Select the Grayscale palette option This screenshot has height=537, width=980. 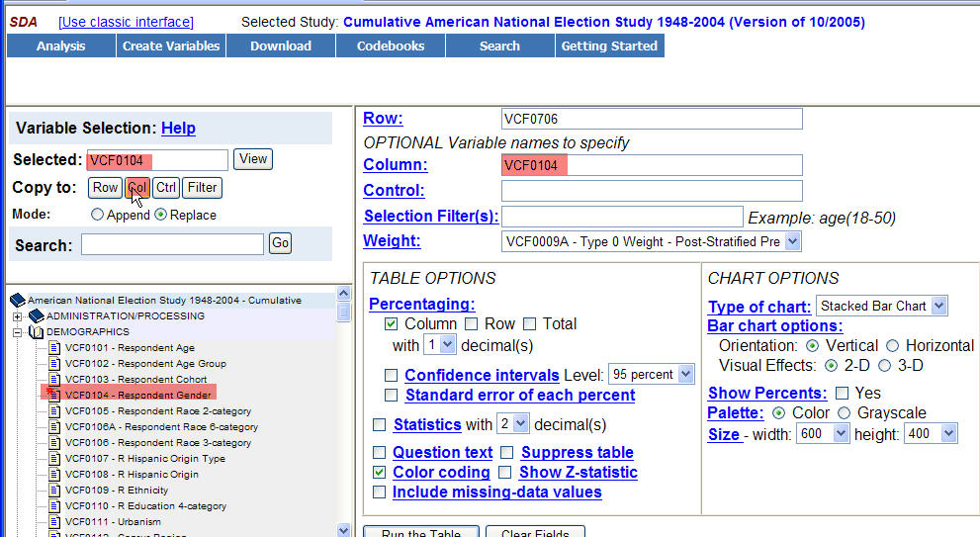tap(844, 413)
